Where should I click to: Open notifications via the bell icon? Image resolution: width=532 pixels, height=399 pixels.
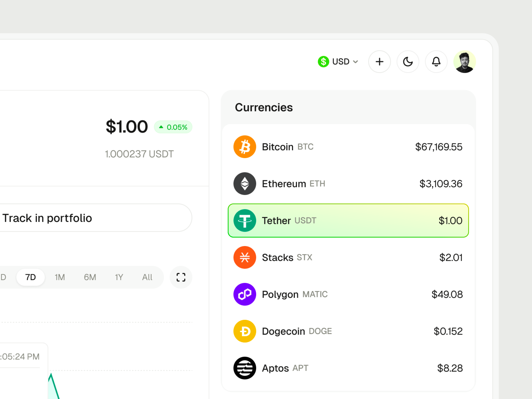point(436,62)
